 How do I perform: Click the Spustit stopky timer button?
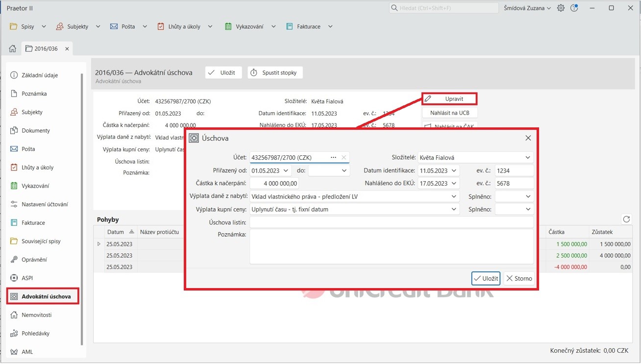point(275,73)
